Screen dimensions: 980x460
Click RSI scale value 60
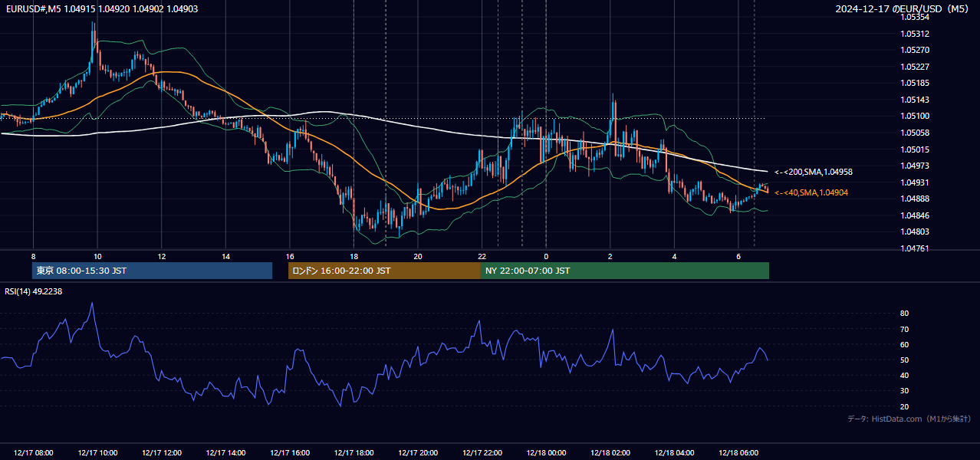pyautogui.click(x=905, y=344)
